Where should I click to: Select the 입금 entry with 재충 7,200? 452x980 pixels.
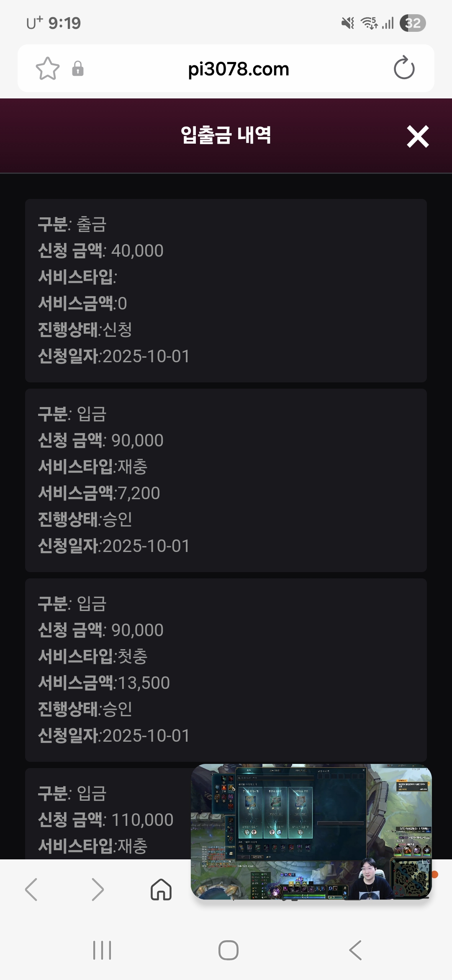[226, 480]
